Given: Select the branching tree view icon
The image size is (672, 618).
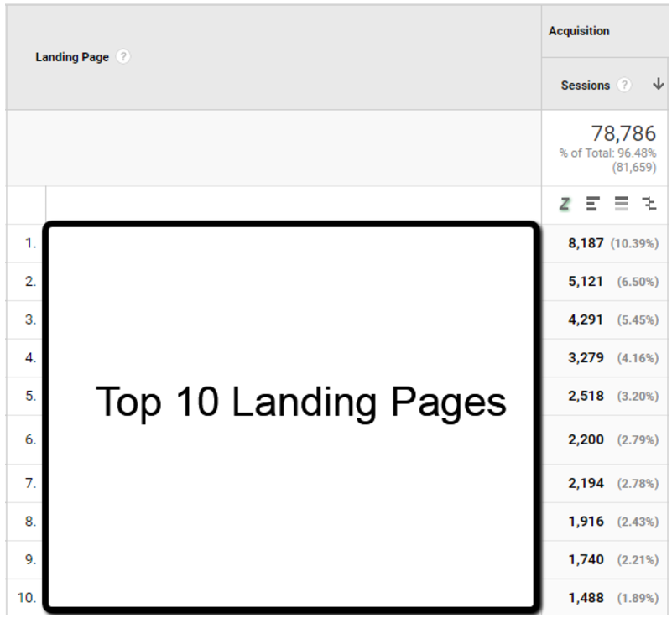Looking at the screenshot, I should click(x=649, y=204).
